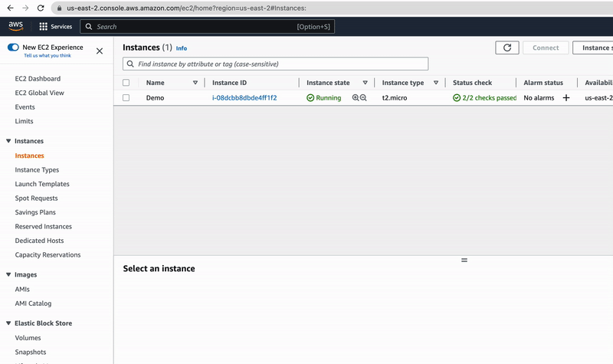This screenshot has height=364, width=613.
Task: Collapse the Instances sidebar section
Action: pyautogui.click(x=8, y=141)
